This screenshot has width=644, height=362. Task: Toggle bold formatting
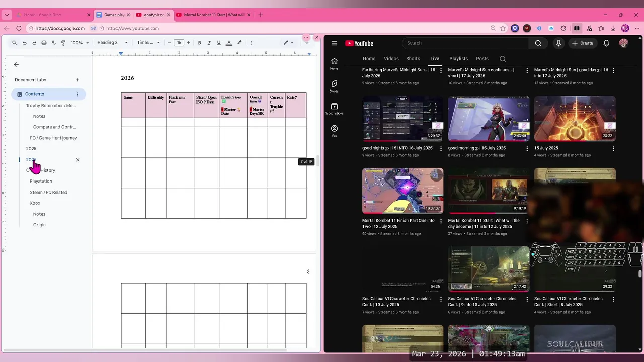(200, 43)
